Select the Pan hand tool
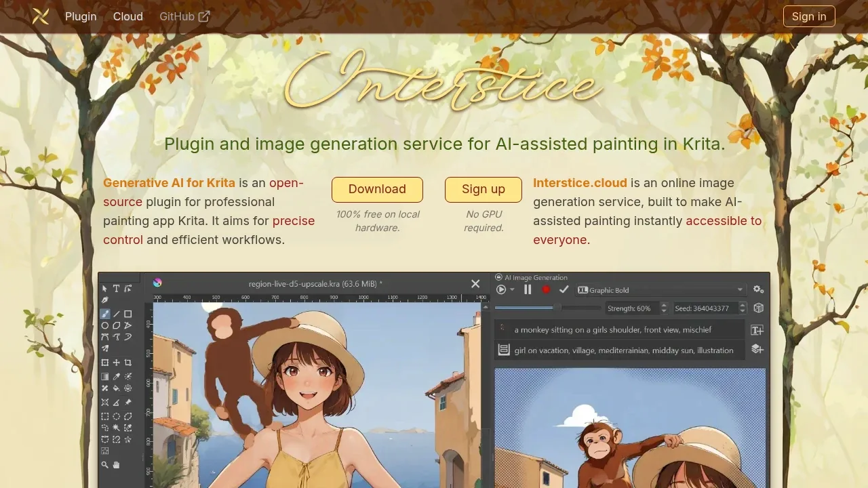The width and height of the screenshot is (868, 488). (116, 465)
